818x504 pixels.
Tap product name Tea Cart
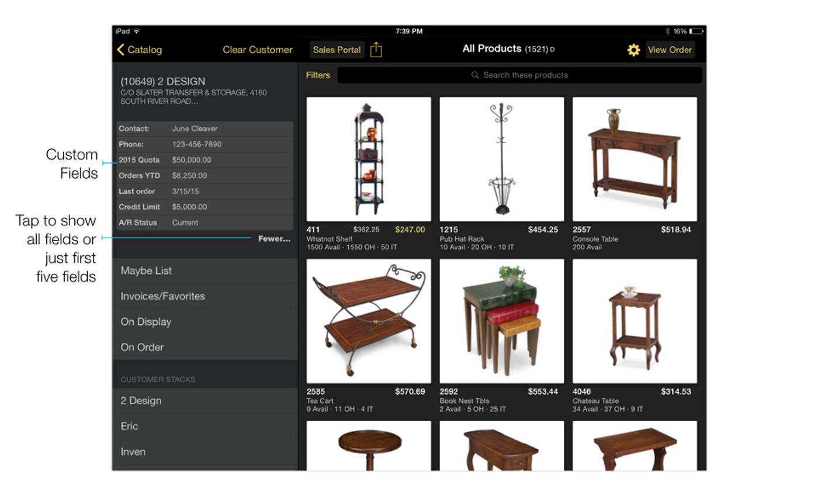point(320,401)
